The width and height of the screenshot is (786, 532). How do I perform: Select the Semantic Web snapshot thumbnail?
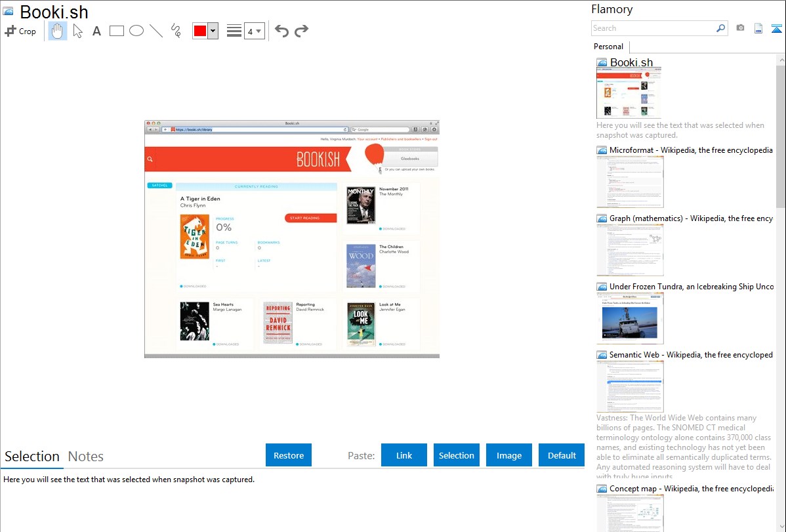coord(630,386)
